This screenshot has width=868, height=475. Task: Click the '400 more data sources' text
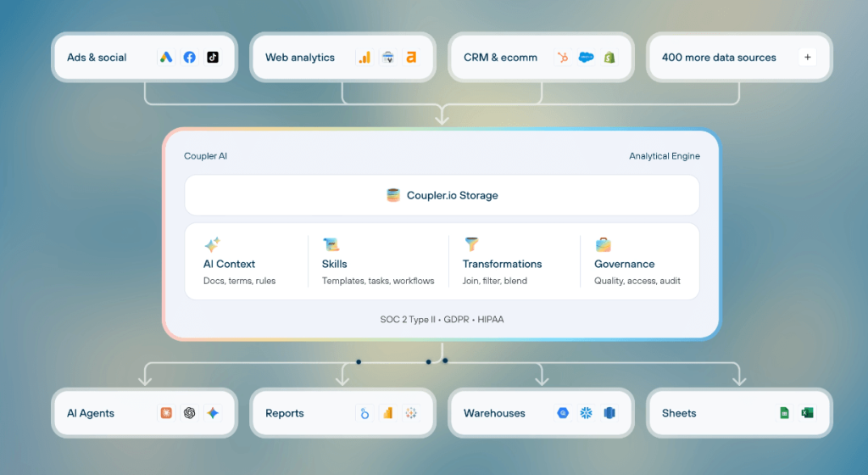tap(719, 58)
